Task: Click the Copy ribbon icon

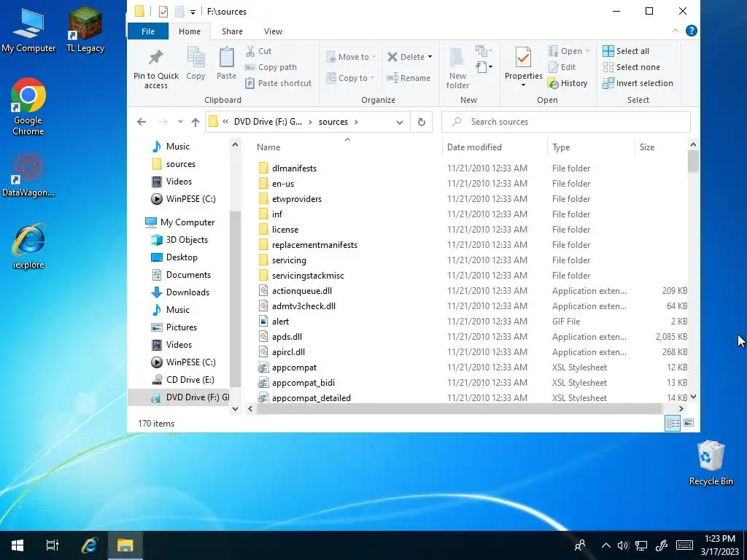Action: (x=196, y=58)
